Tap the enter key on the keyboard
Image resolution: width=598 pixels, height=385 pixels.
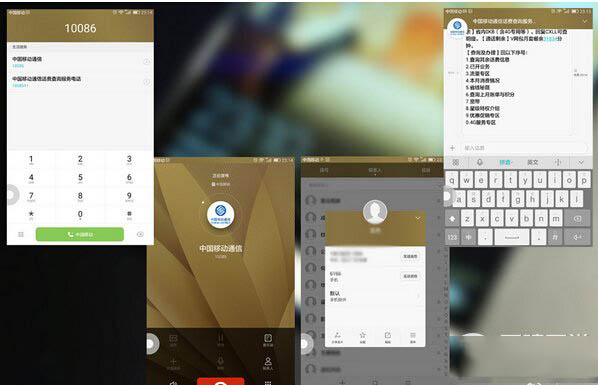(577, 237)
